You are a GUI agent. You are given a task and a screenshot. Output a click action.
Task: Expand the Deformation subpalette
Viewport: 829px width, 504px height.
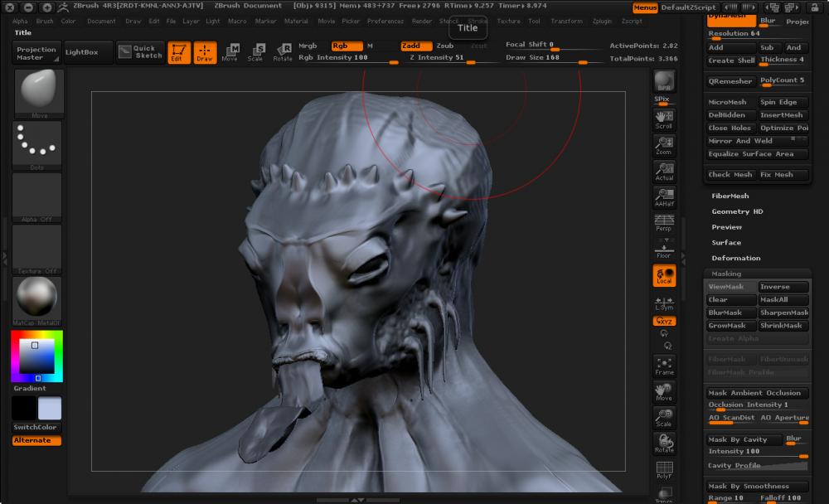[735, 258]
